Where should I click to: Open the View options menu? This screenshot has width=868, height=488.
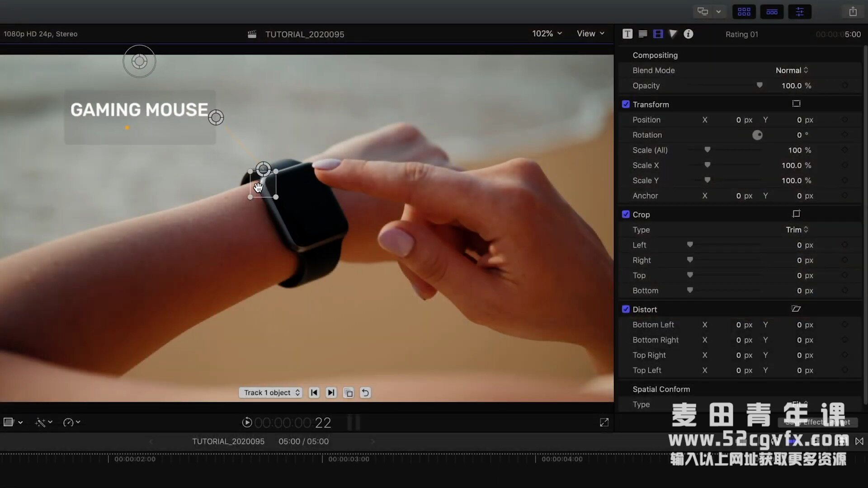(590, 33)
